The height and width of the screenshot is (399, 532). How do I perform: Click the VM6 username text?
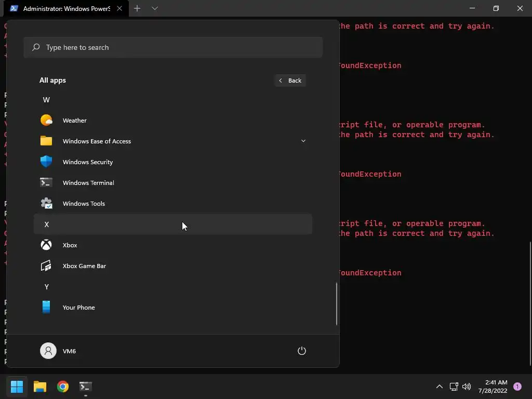(69, 351)
